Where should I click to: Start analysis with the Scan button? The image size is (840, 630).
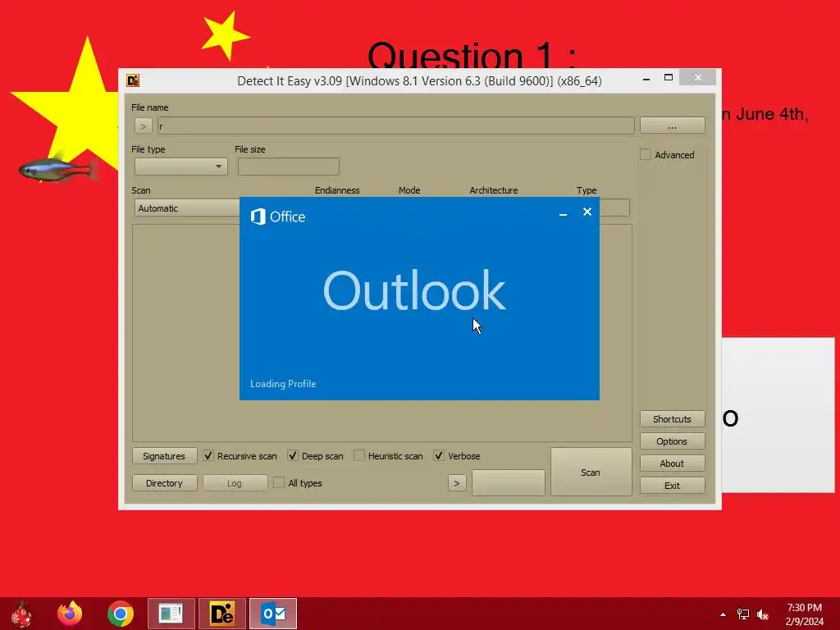tap(591, 472)
